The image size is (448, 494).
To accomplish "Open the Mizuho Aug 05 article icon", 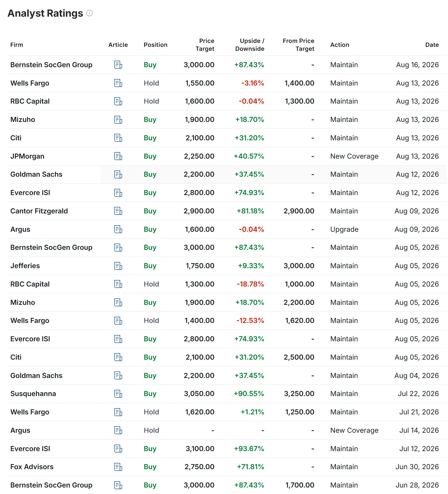I will pyautogui.click(x=118, y=302).
